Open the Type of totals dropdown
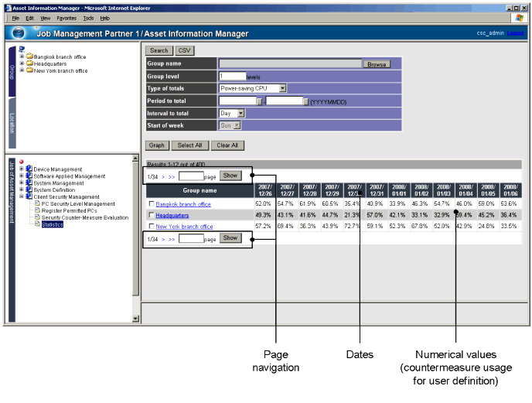The image size is (532, 403). coord(282,89)
